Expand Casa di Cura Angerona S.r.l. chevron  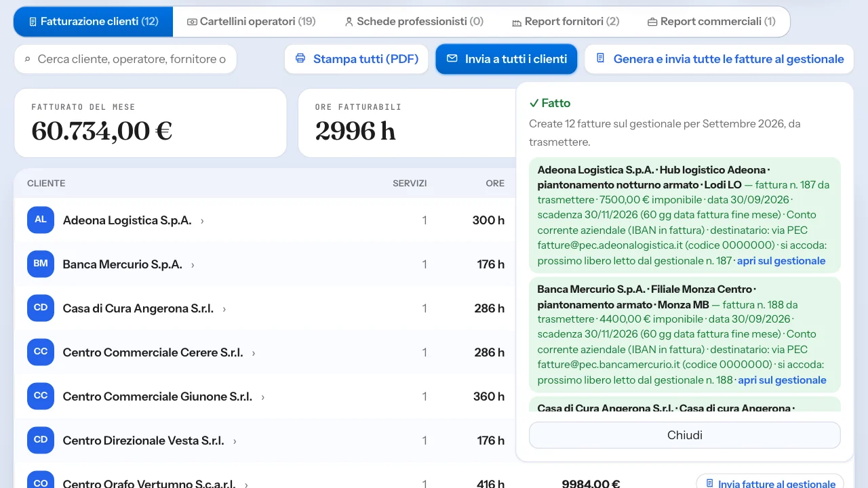(x=224, y=309)
